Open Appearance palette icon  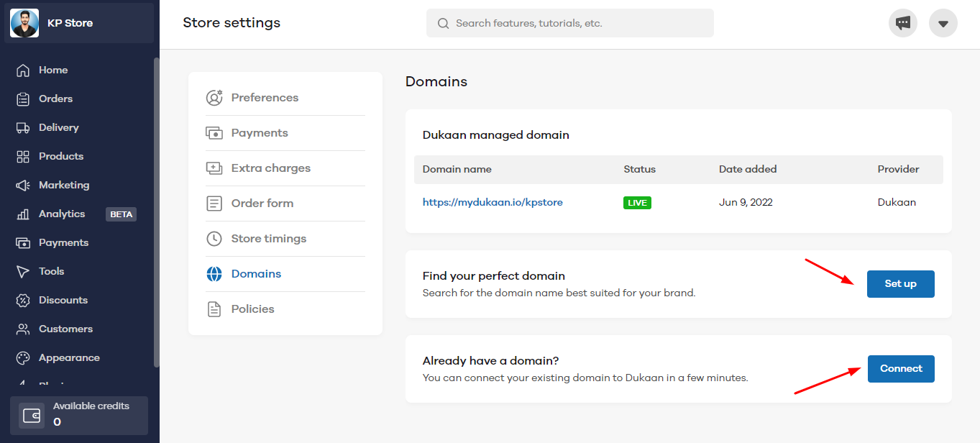tap(24, 357)
